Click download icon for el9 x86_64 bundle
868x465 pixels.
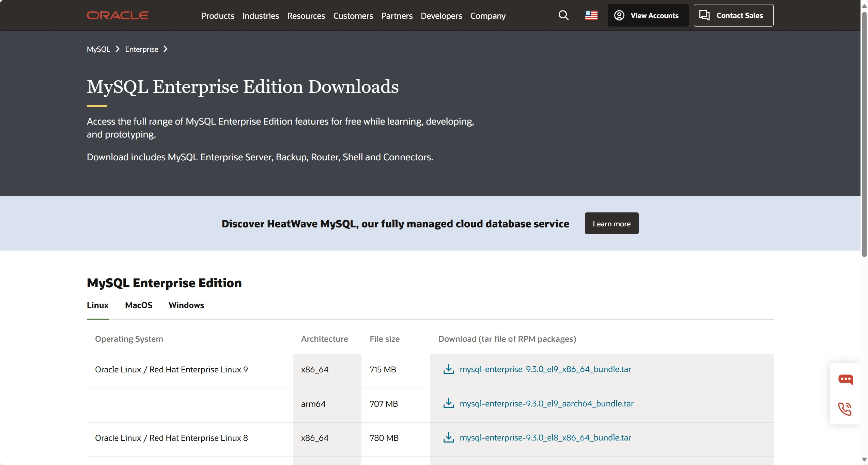click(448, 369)
